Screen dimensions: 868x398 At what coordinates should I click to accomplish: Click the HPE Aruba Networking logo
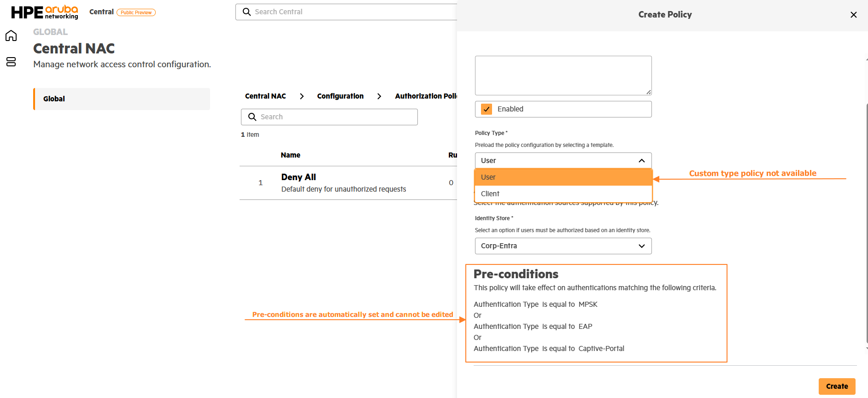coord(45,12)
